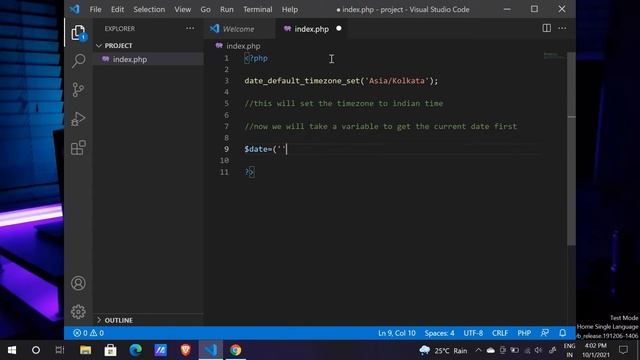Click the ENG IN language indicator
This screenshot has width=640, height=360.
[569, 350]
